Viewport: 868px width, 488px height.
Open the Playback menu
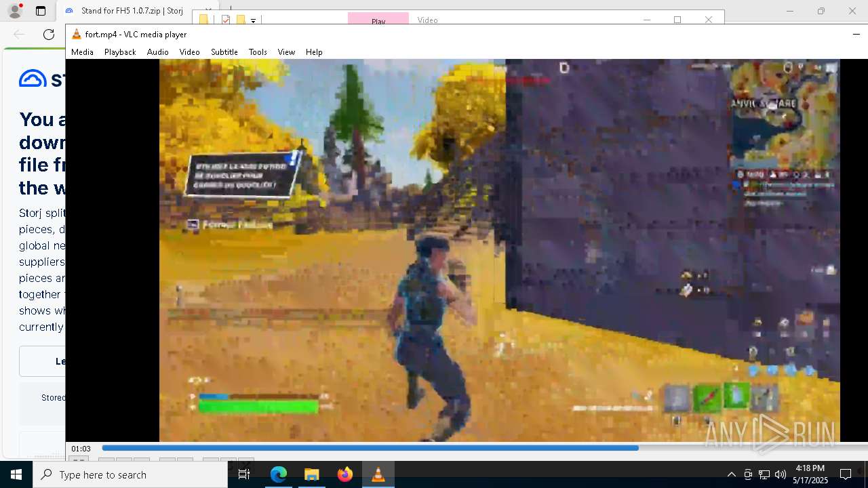point(120,52)
